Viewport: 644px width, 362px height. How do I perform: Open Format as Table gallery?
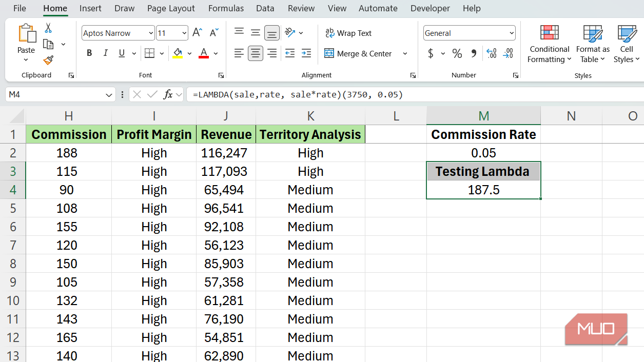[x=593, y=44]
